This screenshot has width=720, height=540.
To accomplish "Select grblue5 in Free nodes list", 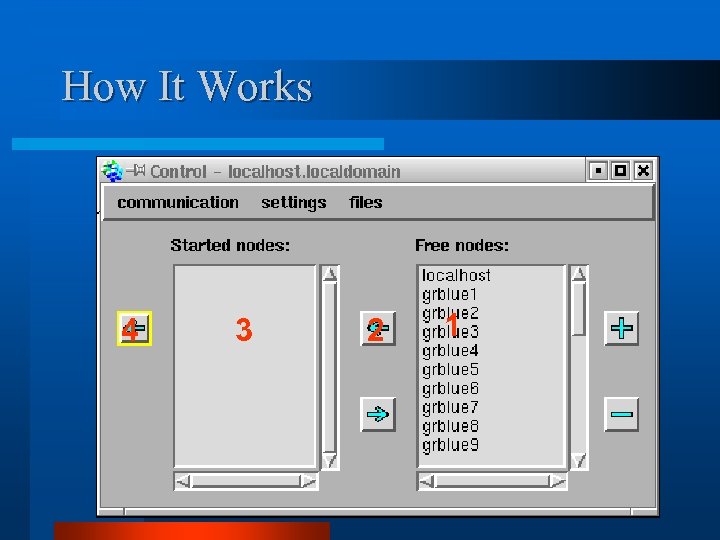I will coord(491,370).
